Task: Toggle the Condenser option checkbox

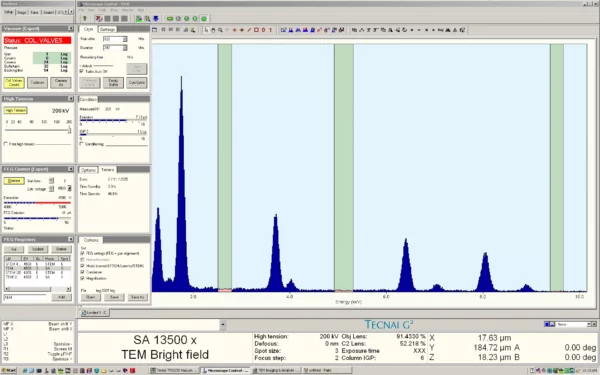Action: [83, 272]
